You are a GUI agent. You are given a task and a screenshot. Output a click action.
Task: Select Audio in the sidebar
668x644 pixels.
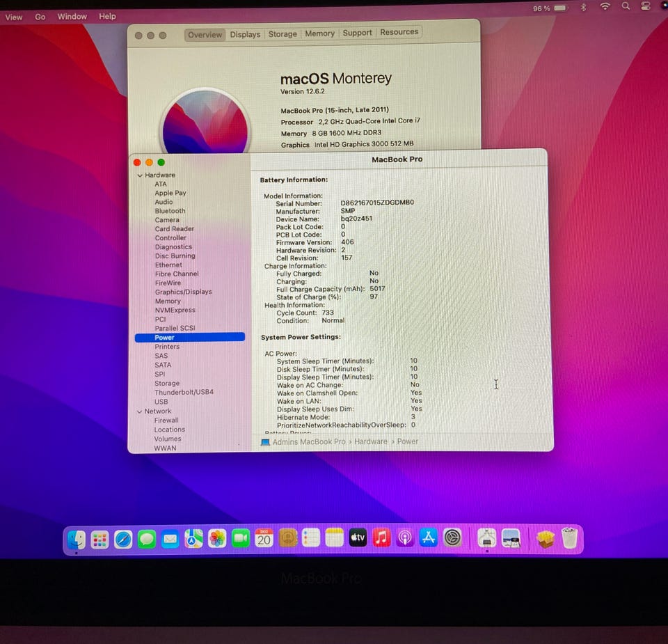(x=164, y=202)
